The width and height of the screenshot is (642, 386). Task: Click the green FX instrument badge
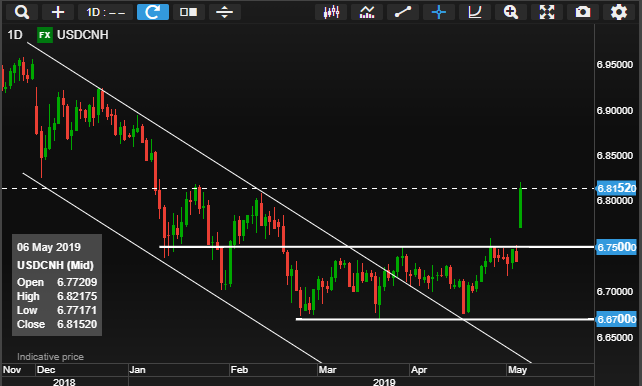[x=45, y=35]
